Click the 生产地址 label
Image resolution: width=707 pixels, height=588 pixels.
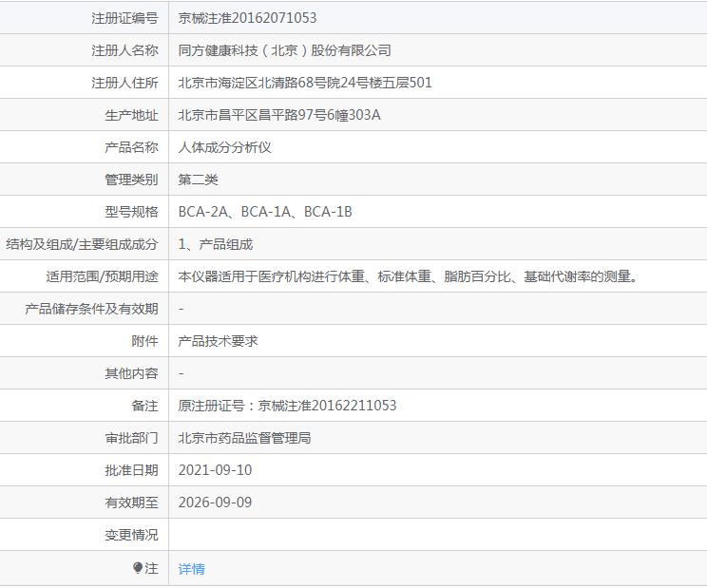coord(132,115)
